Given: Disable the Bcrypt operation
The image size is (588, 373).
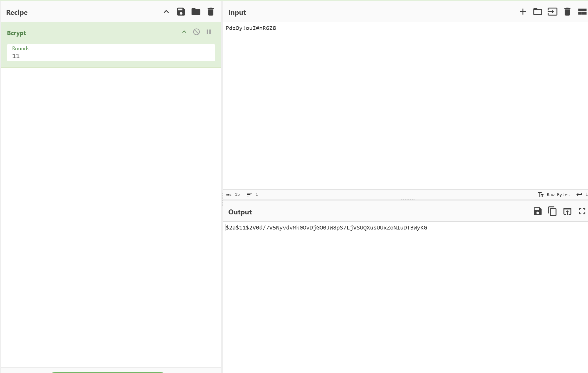Looking at the screenshot, I should tap(196, 32).
